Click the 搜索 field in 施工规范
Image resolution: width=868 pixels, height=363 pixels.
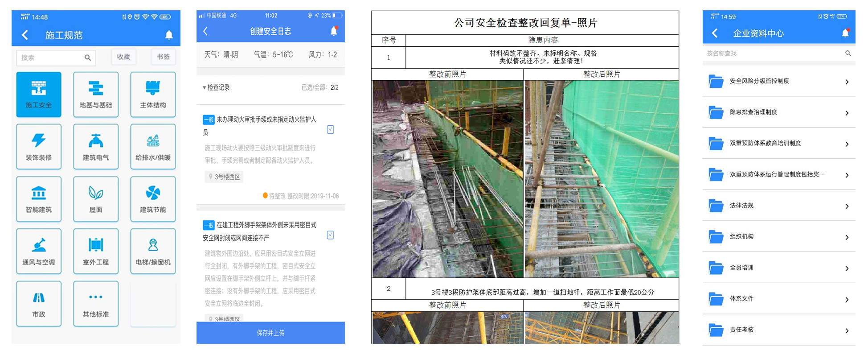click(x=51, y=58)
